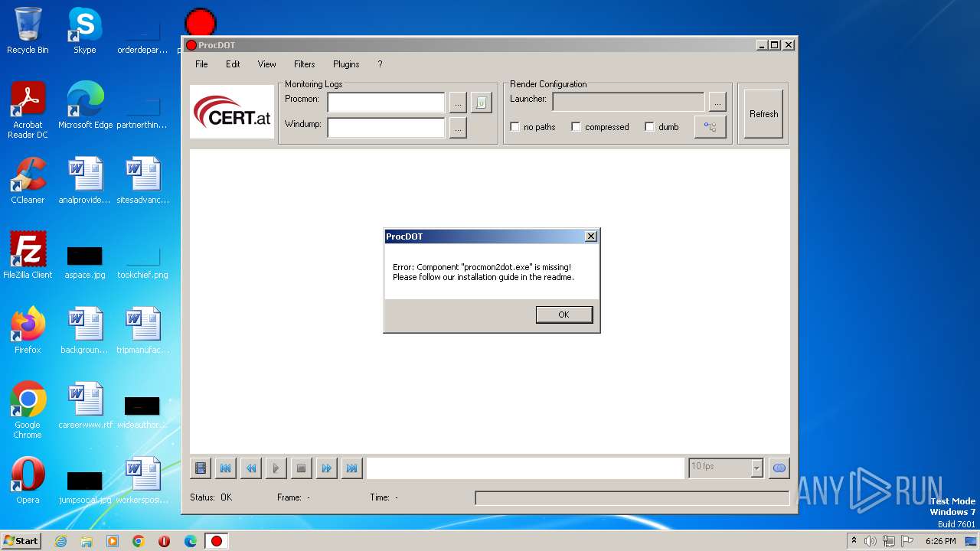Screen dimensions: 980x551
Task: Open the Windows Start menu
Action: coord(21,540)
